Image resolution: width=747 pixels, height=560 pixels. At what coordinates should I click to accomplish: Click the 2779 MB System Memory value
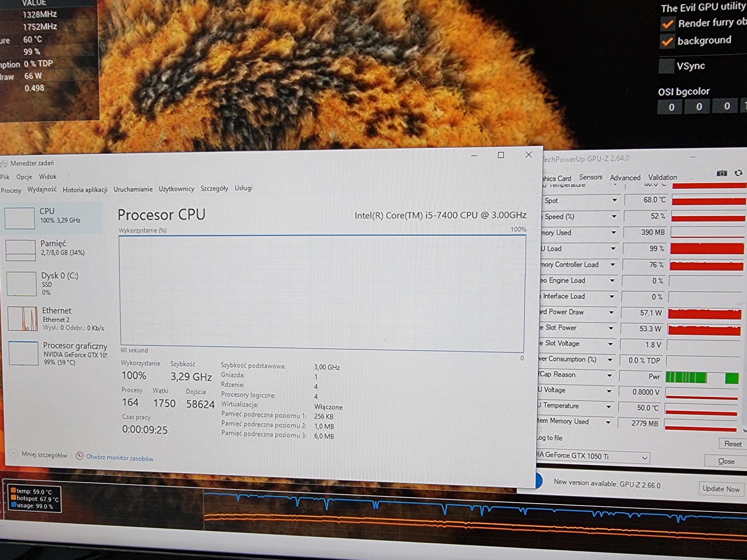[x=644, y=423]
